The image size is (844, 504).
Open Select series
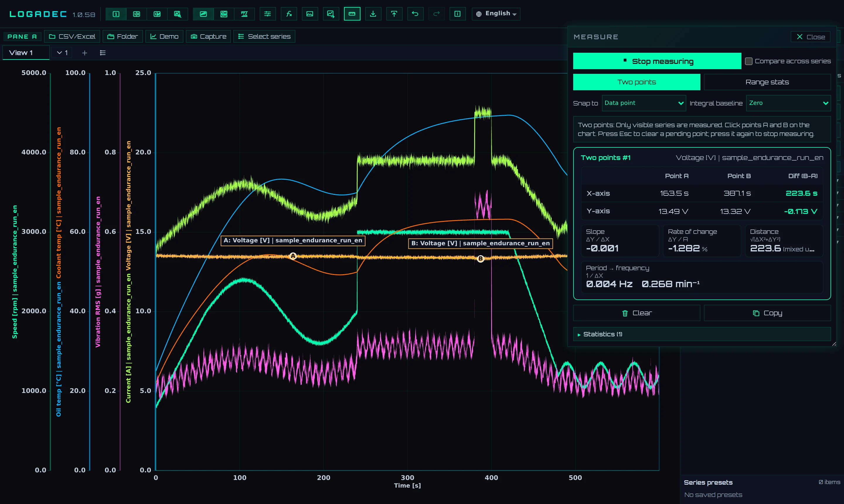coord(264,36)
